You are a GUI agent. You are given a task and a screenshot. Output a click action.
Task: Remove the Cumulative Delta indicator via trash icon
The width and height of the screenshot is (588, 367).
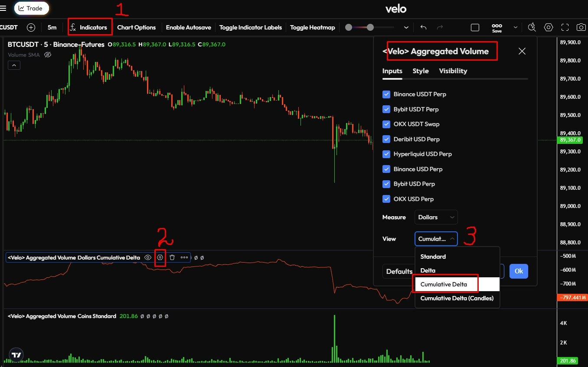172,257
